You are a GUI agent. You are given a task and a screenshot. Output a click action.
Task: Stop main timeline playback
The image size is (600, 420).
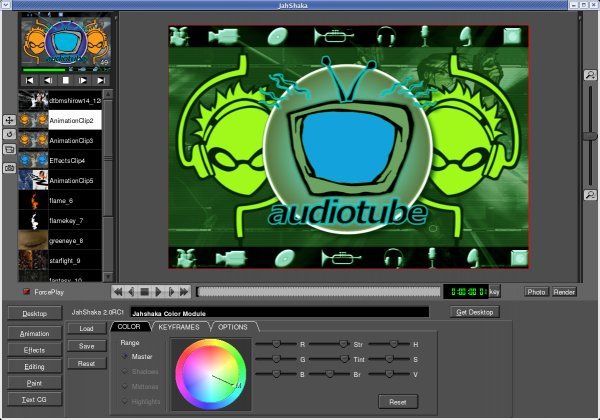pos(145,292)
